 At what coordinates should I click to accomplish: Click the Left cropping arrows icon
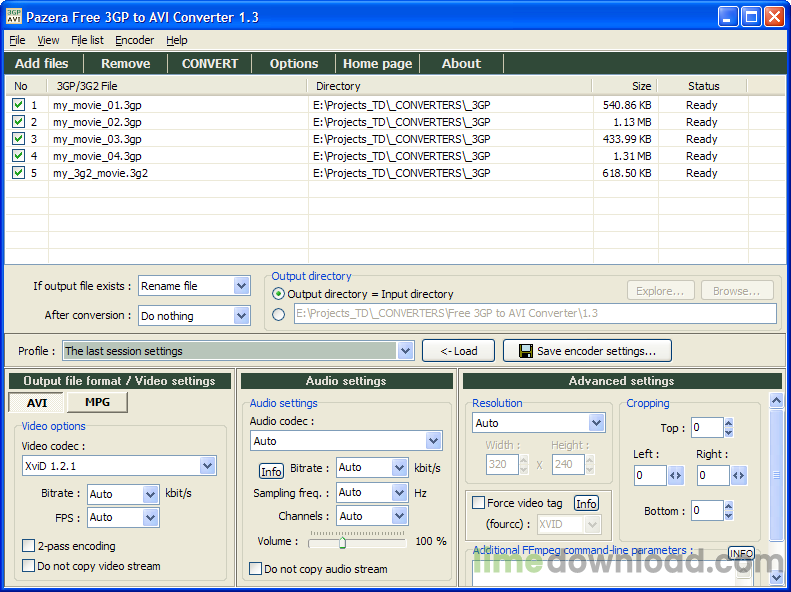pos(675,476)
